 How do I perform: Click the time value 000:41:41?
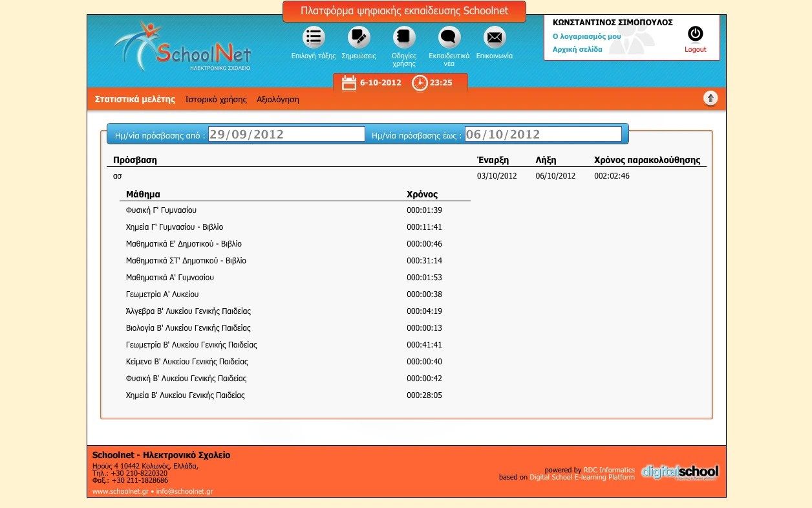coord(424,345)
